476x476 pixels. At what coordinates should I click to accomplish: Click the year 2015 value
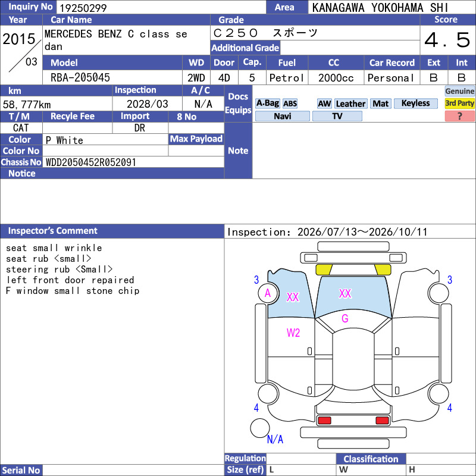[x=19, y=39]
